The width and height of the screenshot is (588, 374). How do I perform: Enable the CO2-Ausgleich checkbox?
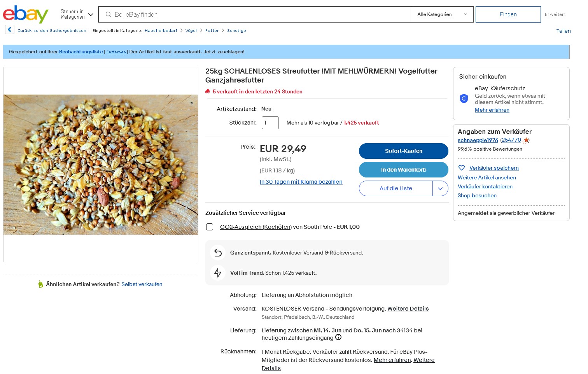[x=210, y=227]
